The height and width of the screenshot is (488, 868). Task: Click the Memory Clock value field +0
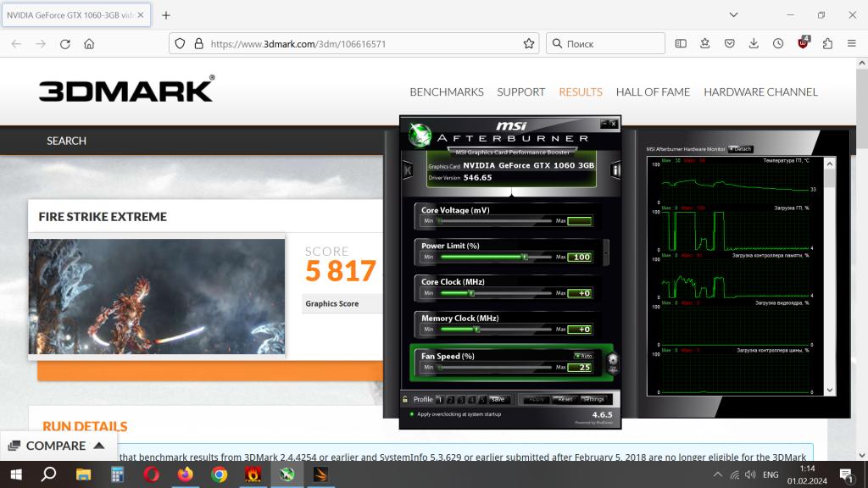coord(580,330)
